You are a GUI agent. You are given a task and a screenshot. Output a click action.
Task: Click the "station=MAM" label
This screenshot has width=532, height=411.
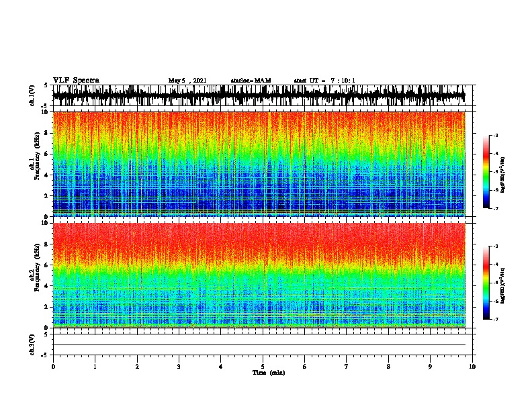pyautogui.click(x=251, y=81)
